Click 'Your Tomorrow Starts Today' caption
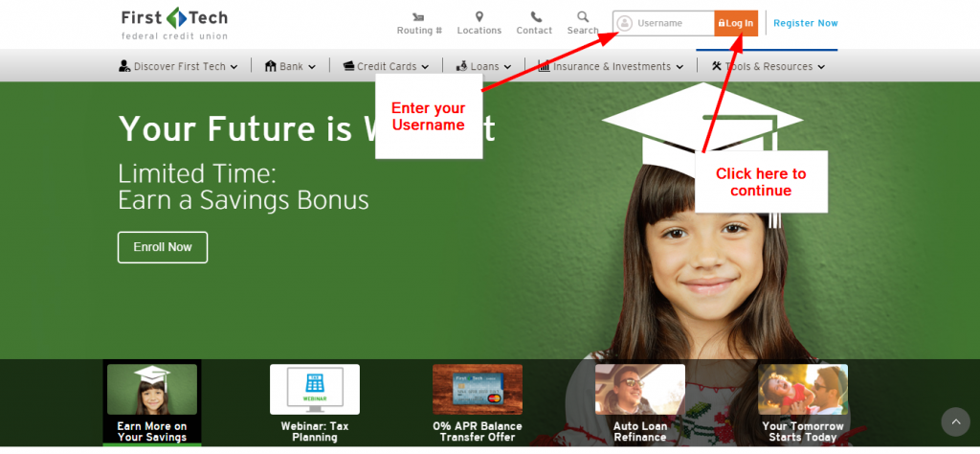This screenshot has height=454, width=980. (803, 431)
